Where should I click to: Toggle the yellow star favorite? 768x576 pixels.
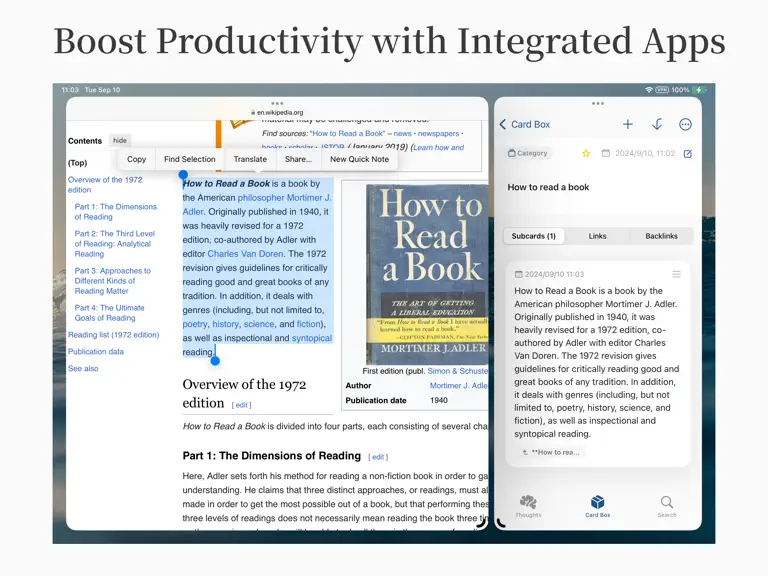[586, 153]
